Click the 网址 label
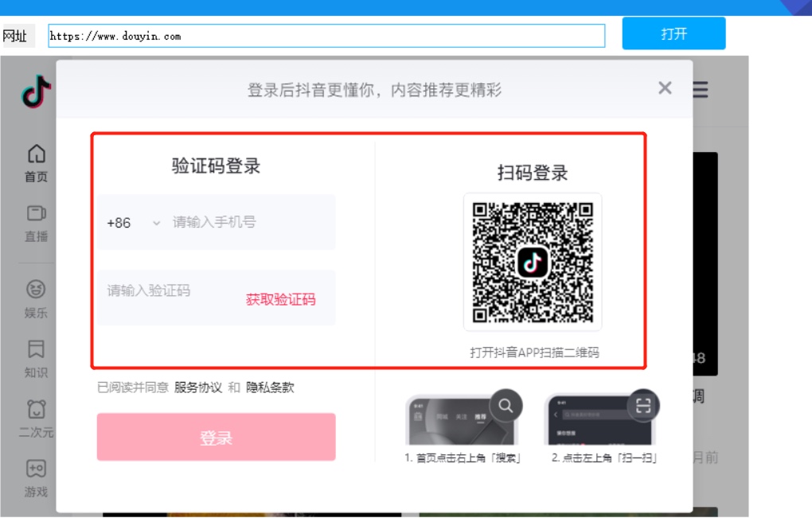 click(x=14, y=36)
